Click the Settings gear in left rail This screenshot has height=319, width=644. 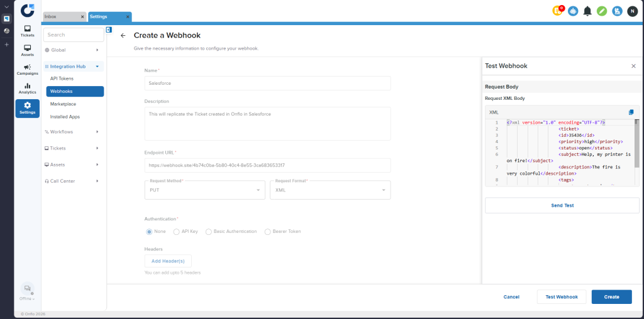pyautogui.click(x=28, y=108)
